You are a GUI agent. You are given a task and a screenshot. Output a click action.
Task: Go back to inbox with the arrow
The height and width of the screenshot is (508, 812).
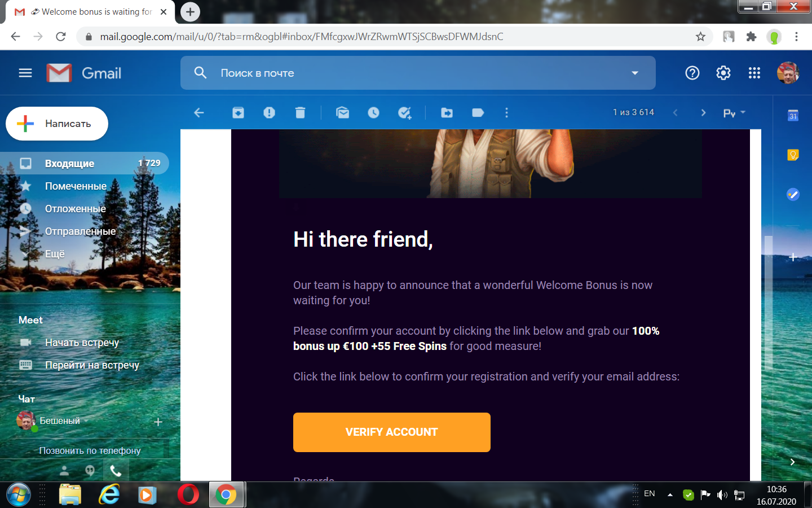point(199,113)
